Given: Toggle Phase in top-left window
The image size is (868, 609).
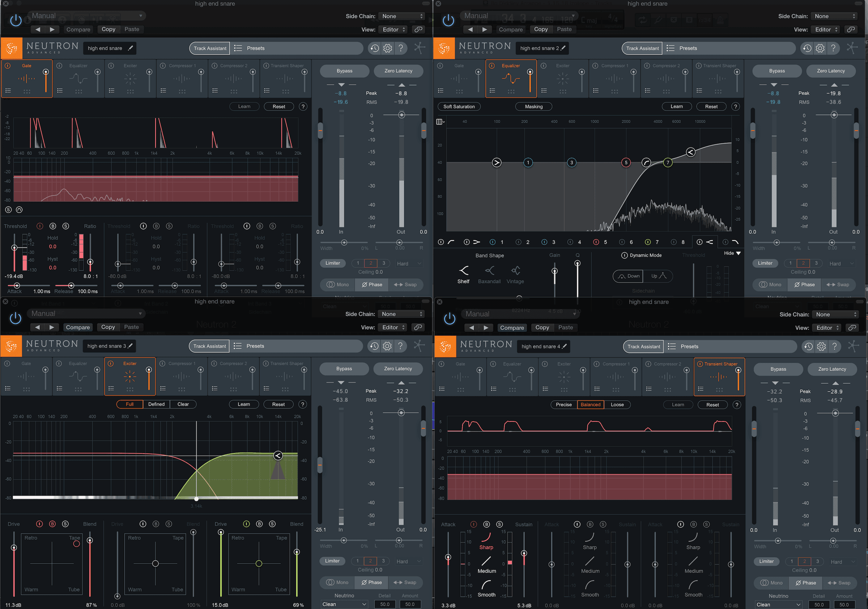Looking at the screenshot, I should 372,285.
